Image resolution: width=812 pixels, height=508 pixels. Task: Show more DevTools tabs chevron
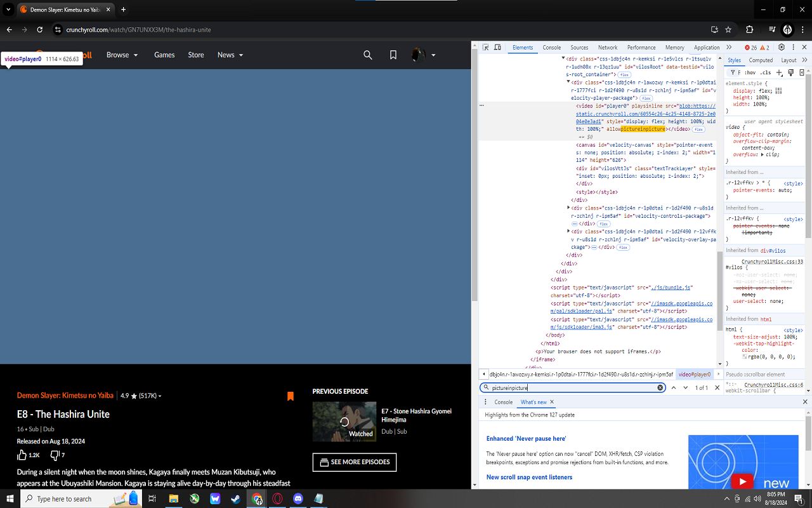729,48
